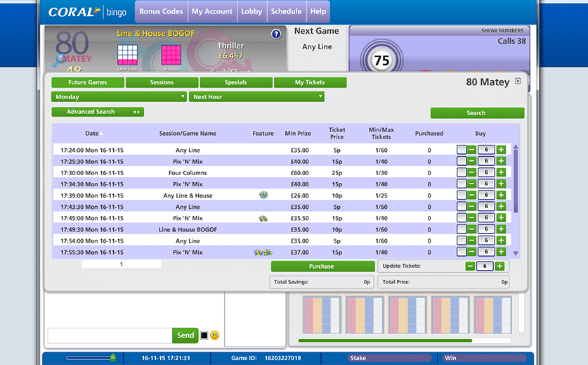The image size is (588, 365).
Task: Open the chat emoticon smiley picker
Action: (214, 335)
